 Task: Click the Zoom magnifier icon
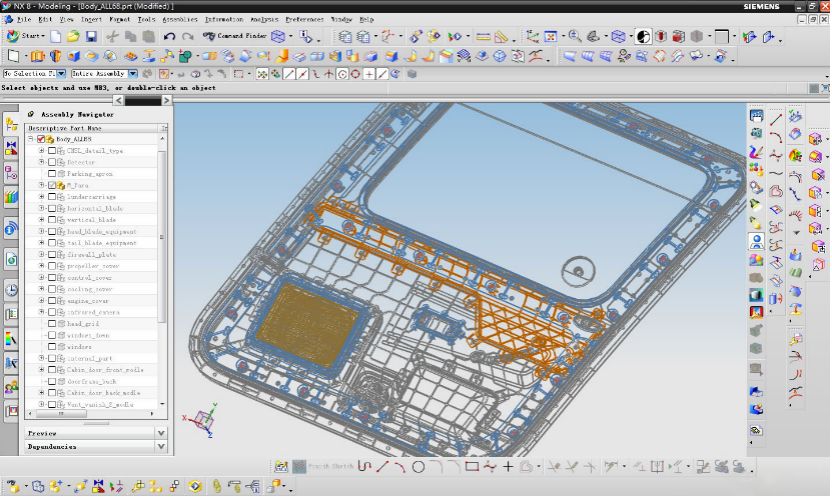point(574,37)
